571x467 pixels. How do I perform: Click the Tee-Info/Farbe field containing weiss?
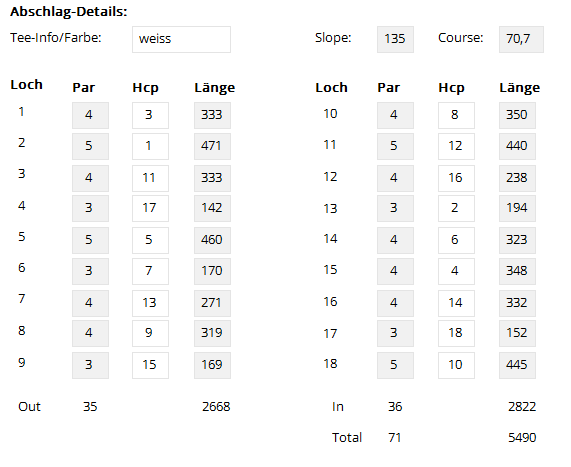[181, 39]
